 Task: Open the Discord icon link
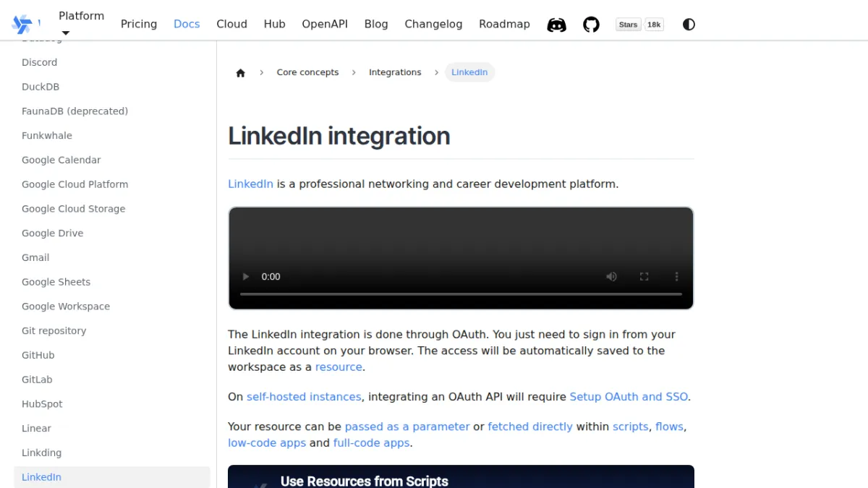coord(556,25)
